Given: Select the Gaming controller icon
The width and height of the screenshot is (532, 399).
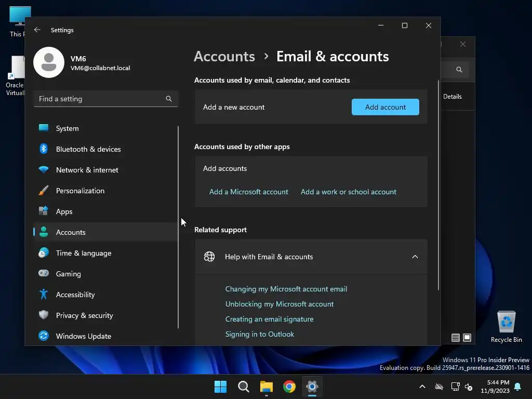Looking at the screenshot, I should click(44, 273).
